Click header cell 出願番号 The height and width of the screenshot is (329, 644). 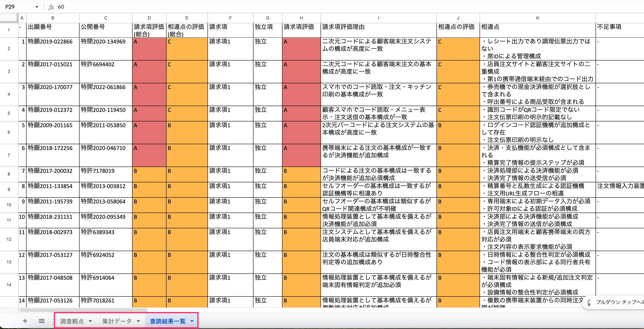click(53, 30)
